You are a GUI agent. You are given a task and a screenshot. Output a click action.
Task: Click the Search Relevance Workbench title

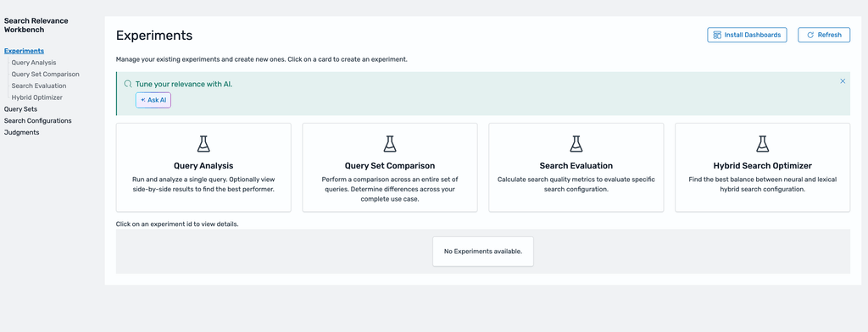[x=36, y=25]
